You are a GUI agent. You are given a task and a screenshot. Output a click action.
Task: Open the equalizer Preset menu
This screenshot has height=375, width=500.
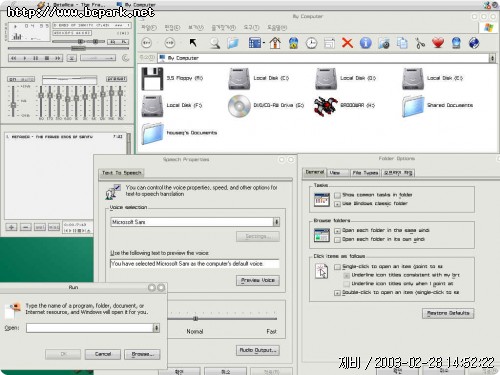[116, 79]
